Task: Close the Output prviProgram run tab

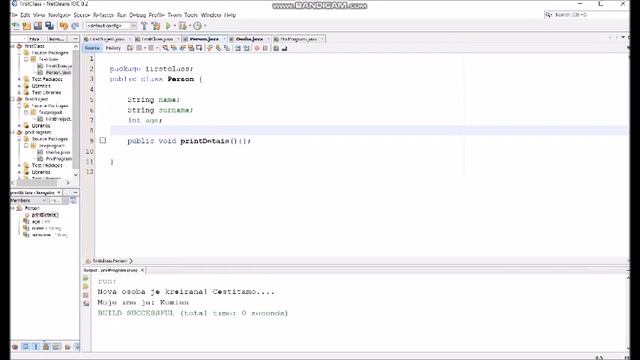Action: 142,270
